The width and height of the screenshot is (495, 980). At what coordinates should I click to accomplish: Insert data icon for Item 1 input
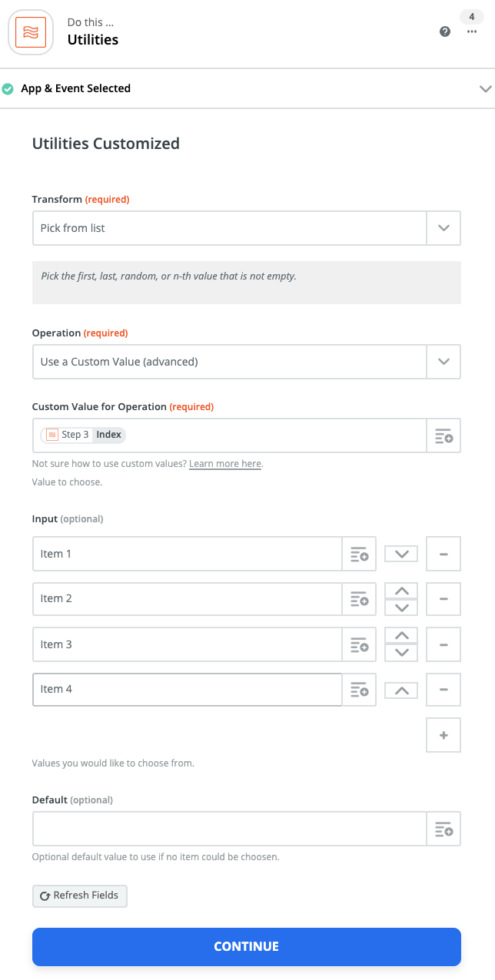pos(359,554)
